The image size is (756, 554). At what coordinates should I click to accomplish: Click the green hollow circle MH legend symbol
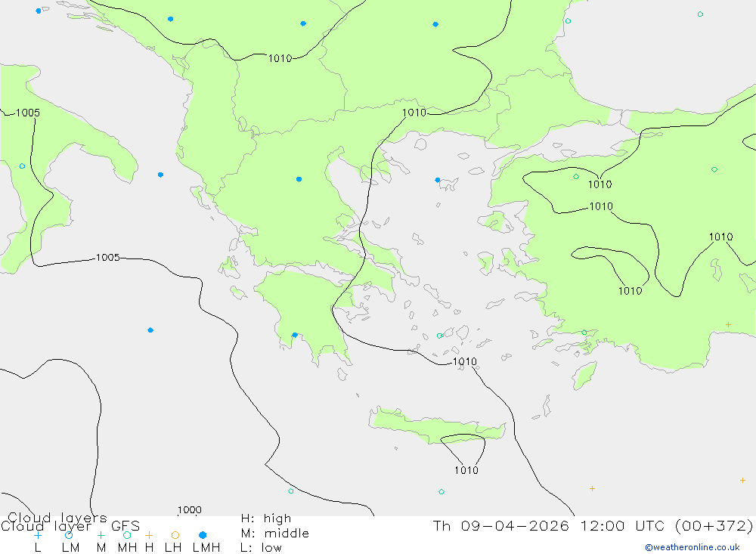tap(127, 535)
